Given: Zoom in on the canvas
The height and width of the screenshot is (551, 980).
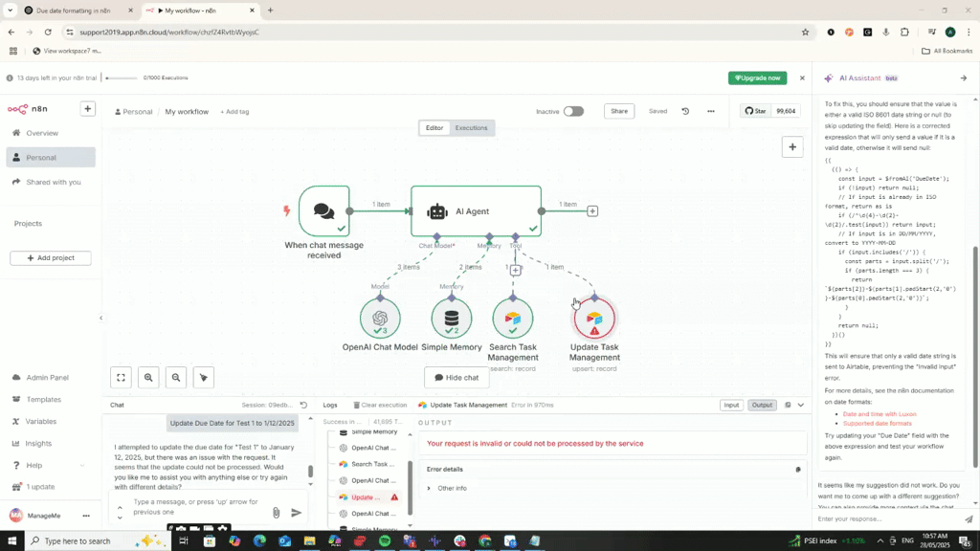Looking at the screenshot, I should [x=148, y=377].
